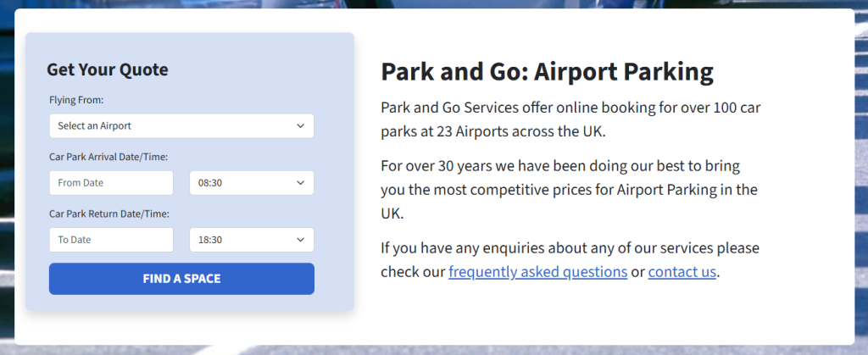Click the Car Park Return Date/Time label

point(108,214)
